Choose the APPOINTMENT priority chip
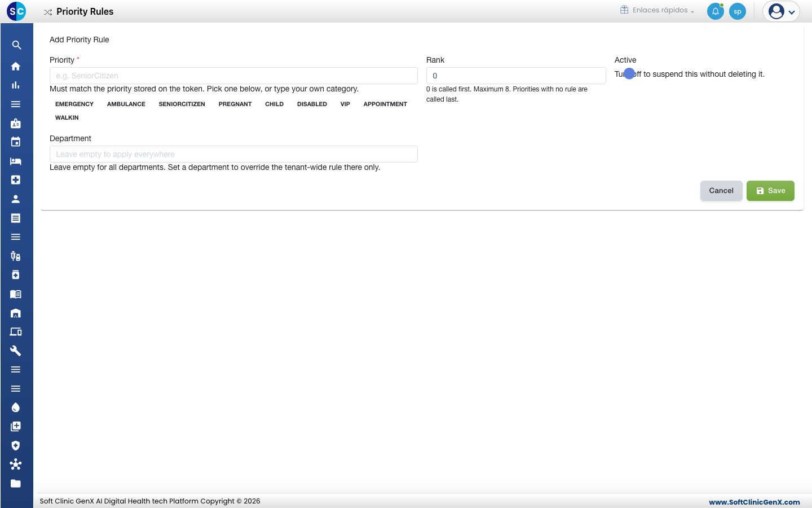Screen dimensions: 812x508 385,104
